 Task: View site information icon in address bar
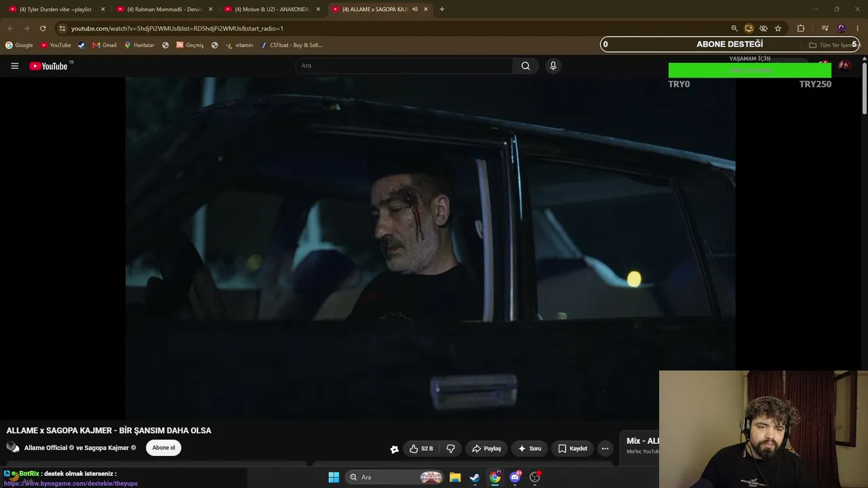62,28
